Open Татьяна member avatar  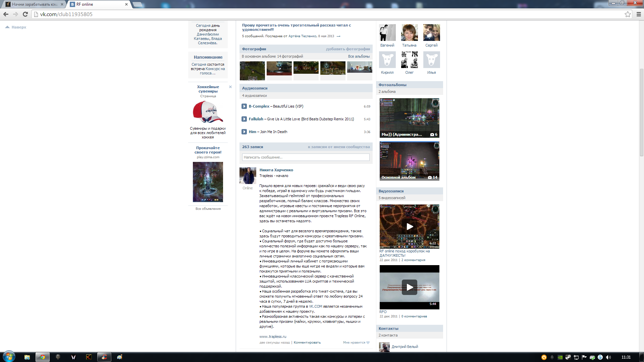(x=410, y=33)
